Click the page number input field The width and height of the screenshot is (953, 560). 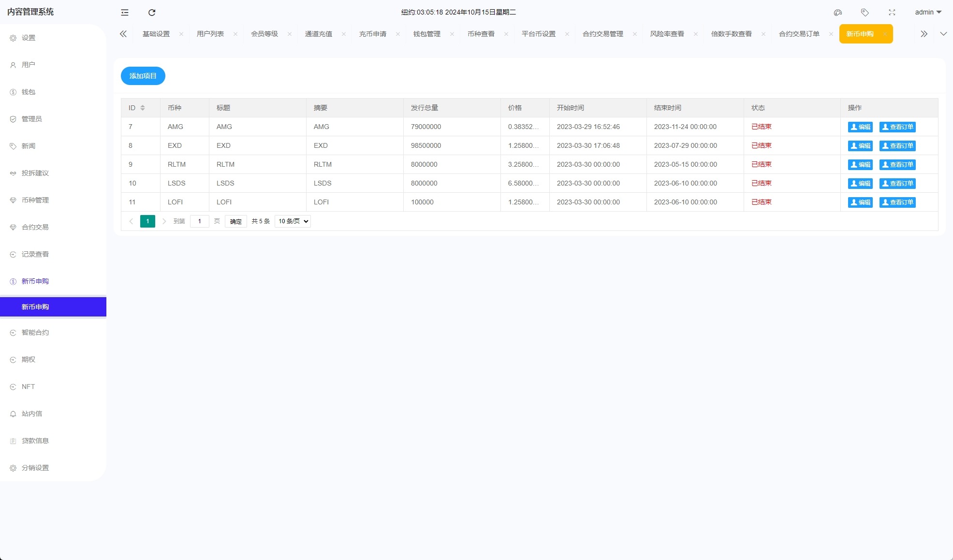199,221
